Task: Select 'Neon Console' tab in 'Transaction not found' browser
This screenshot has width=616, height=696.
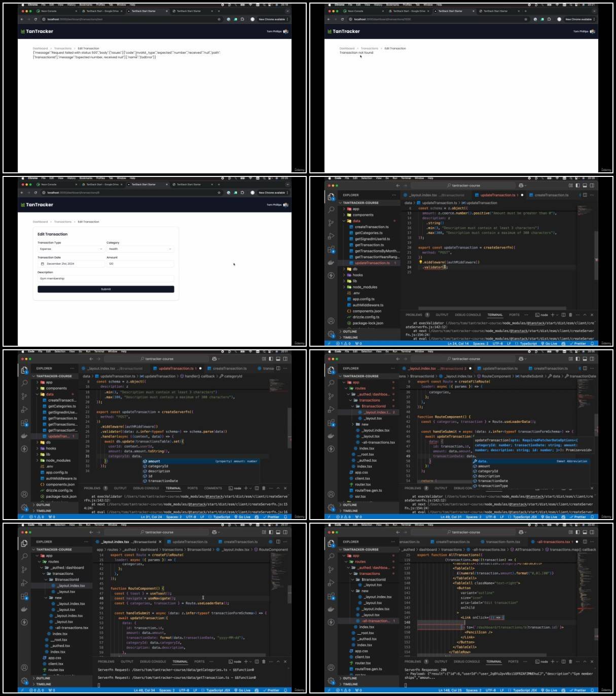Action: coord(355,11)
